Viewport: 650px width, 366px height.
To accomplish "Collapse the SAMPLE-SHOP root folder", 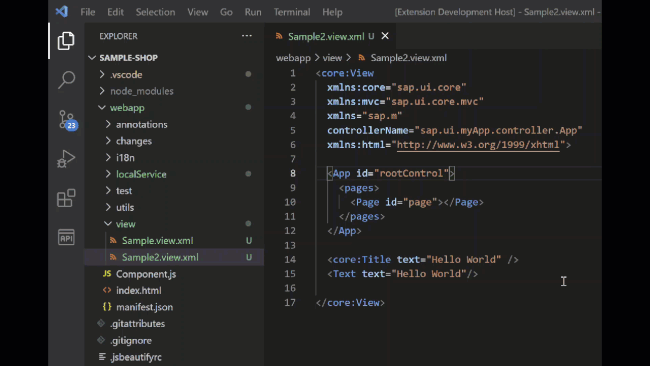I will pos(92,58).
